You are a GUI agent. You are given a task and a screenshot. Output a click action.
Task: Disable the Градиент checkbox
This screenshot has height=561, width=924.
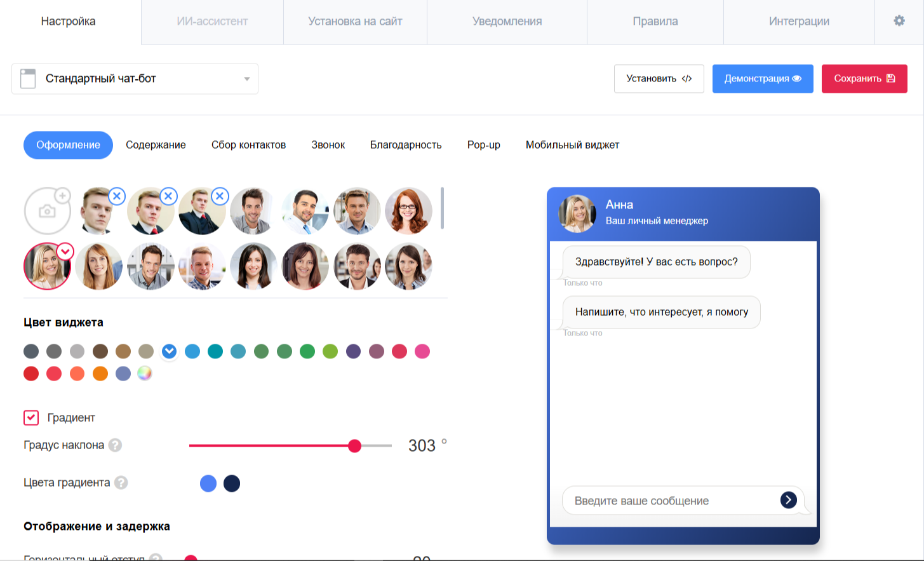(31, 417)
